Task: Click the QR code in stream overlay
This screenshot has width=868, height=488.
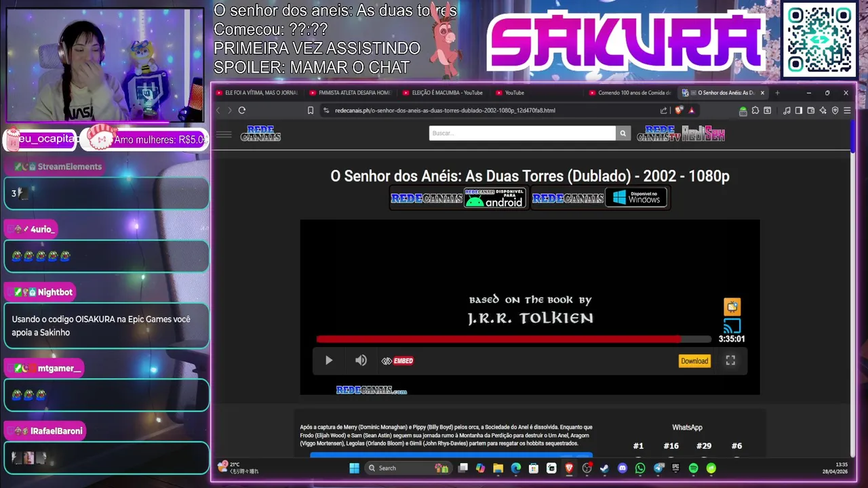Action: coord(819,40)
